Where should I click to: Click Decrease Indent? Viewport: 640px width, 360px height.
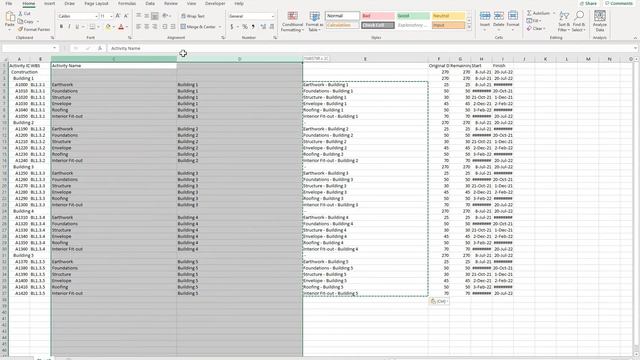point(165,27)
